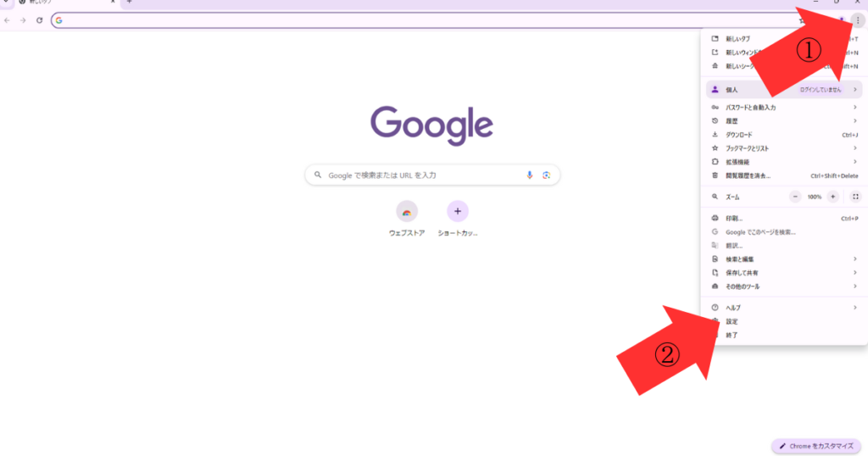Select the 新しいタブ browser tab
The image size is (868, 456).
point(65,3)
